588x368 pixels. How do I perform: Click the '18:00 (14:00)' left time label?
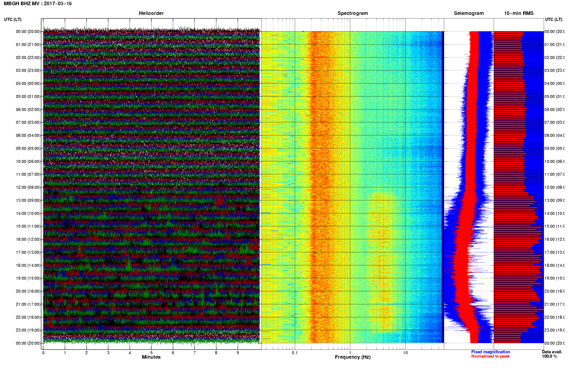(28, 266)
